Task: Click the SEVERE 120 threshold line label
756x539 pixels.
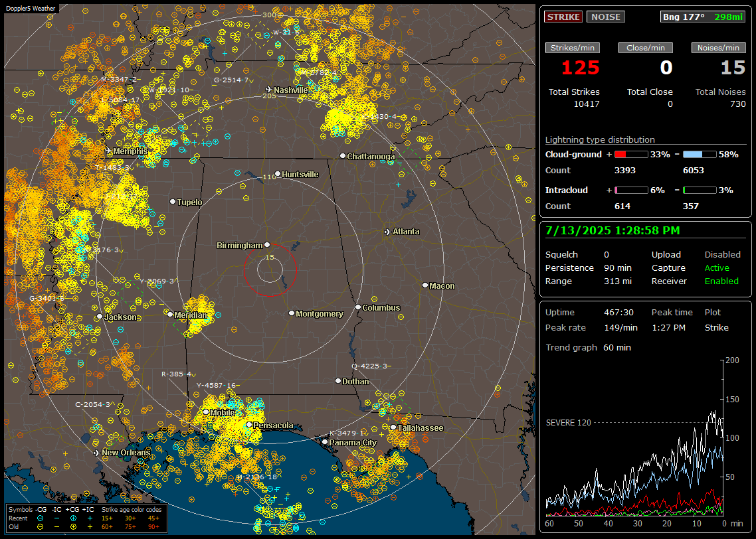Action: [568, 422]
